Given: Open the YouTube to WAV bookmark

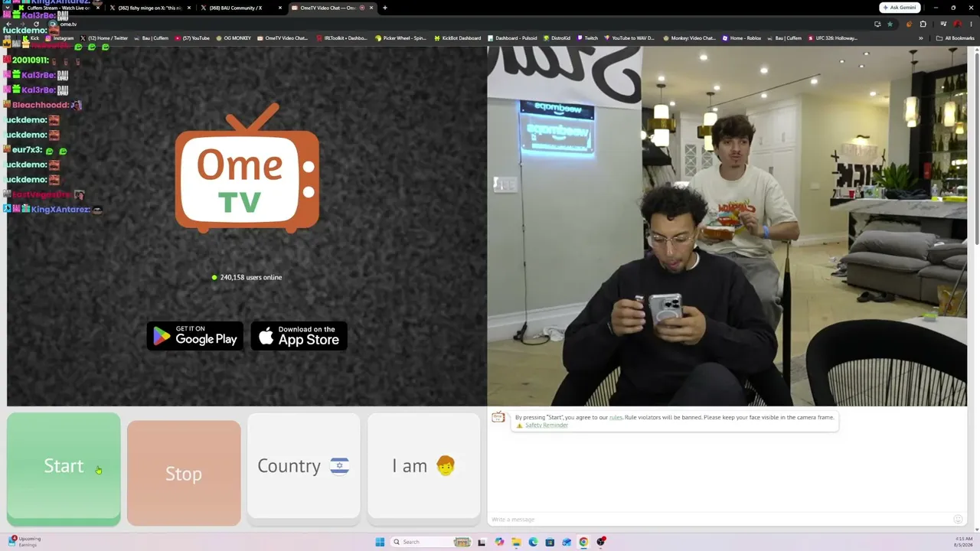Looking at the screenshot, I should click(x=629, y=38).
